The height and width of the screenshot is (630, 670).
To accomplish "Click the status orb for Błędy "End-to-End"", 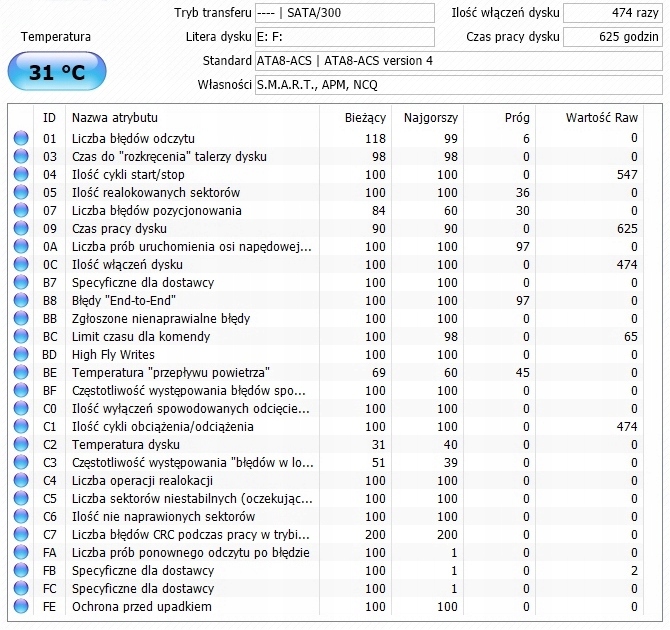I will [x=21, y=300].
